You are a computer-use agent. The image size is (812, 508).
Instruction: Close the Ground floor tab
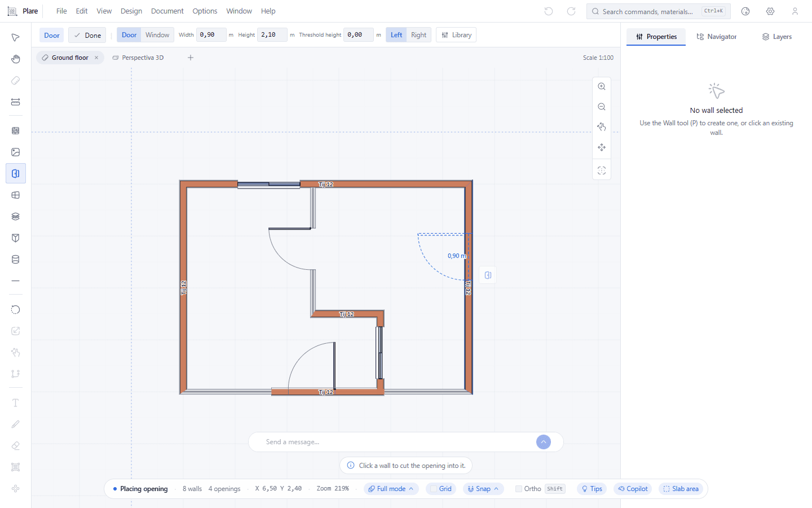(x=96, y=58)
